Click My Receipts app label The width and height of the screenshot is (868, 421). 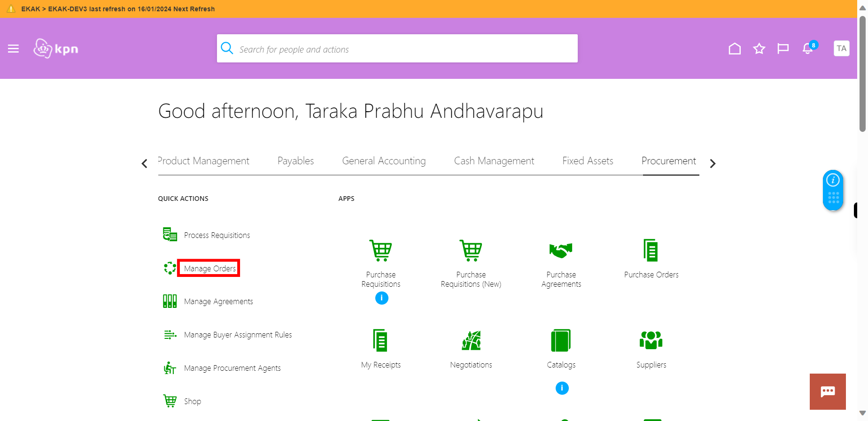(381, 365)
